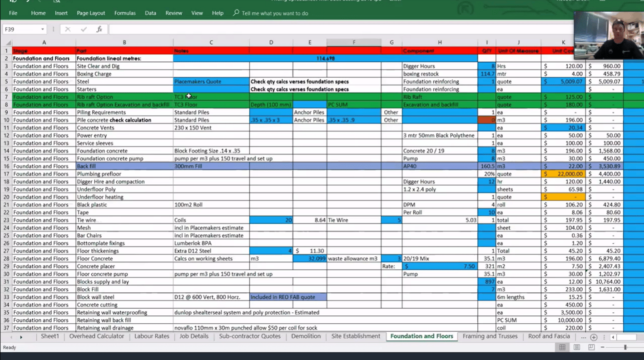Click the more sheets ellipsis after Roof and Fascia
The image size is (644, 360).
coord(583,337)
